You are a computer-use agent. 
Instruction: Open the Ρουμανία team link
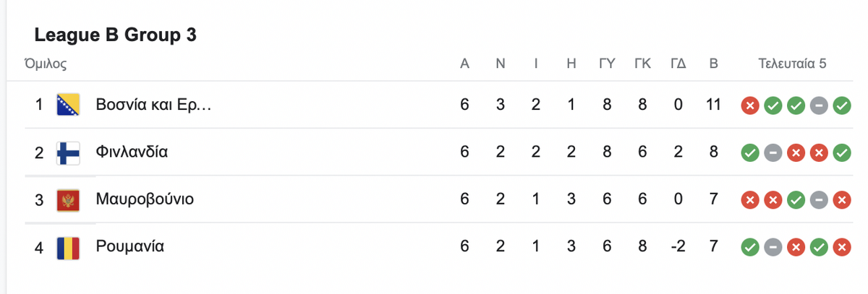click(x=130, y=246)
